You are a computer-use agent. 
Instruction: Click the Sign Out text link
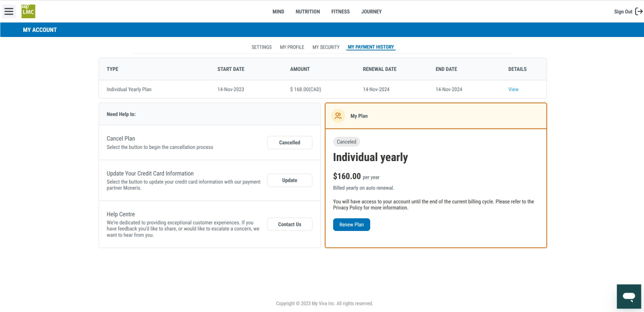pos(623,12)
